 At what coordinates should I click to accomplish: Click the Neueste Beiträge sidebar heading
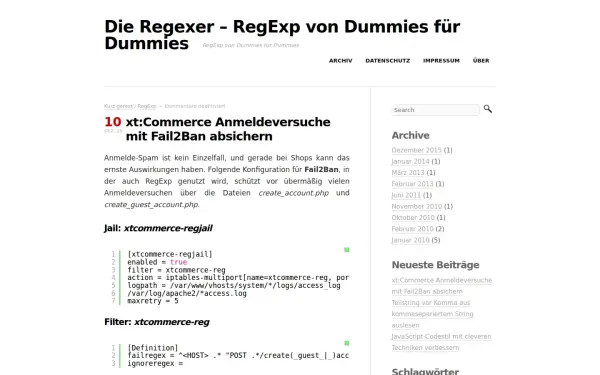point(435,265)
